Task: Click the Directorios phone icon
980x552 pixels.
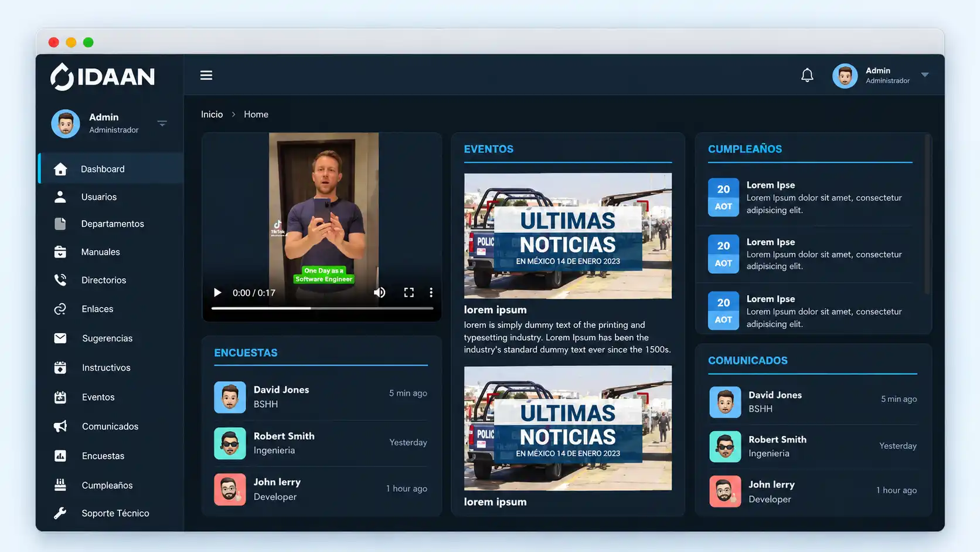Action: tap(60, 280)
